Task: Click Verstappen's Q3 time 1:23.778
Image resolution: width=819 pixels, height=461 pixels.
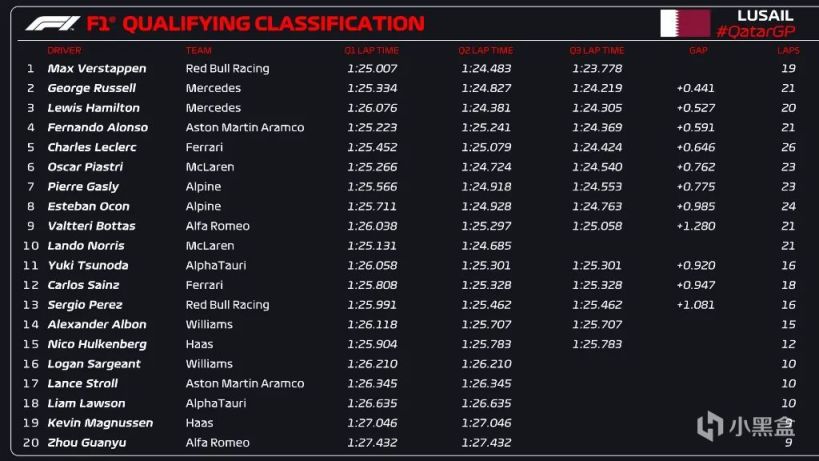Action: point(597,68)
